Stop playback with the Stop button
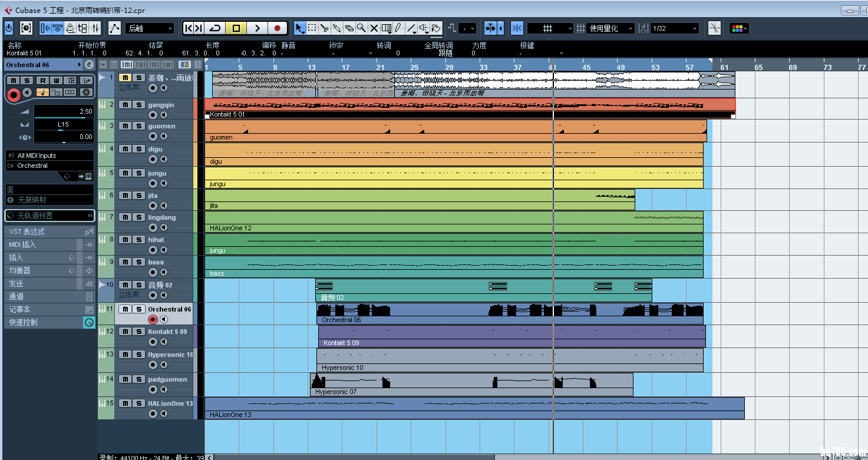Image resolution: width=868 pixels, height=460 pixels. [x=236, y=28]
